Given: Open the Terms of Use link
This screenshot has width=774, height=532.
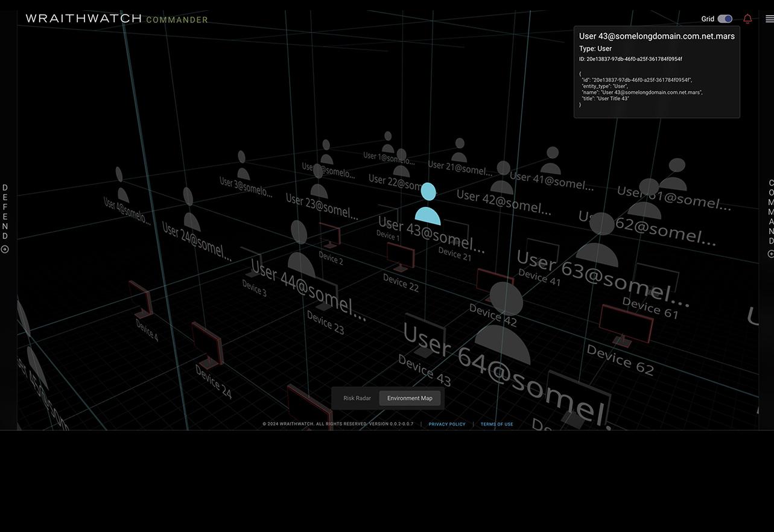Looking at the screenshot, I should pos(496,424).
